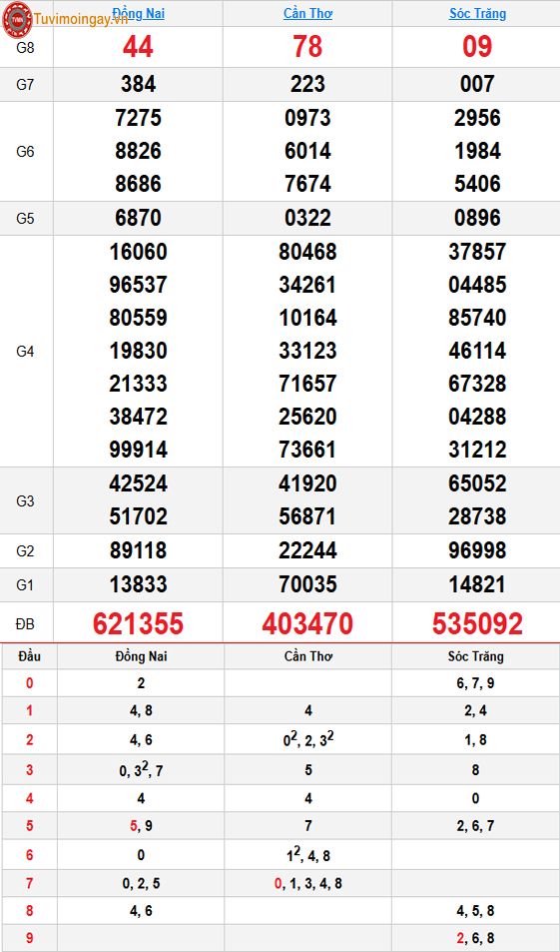Open the Cần Thơ province link

point(307,13)
